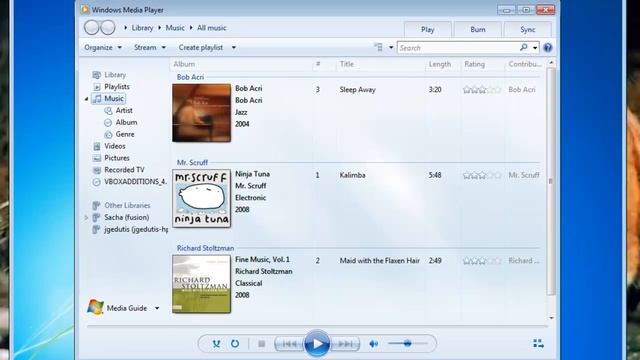Image resolution: width=640 pixels, height=360 pixels.
Task: Click Create playlist
Action: [x=201, y=47]
